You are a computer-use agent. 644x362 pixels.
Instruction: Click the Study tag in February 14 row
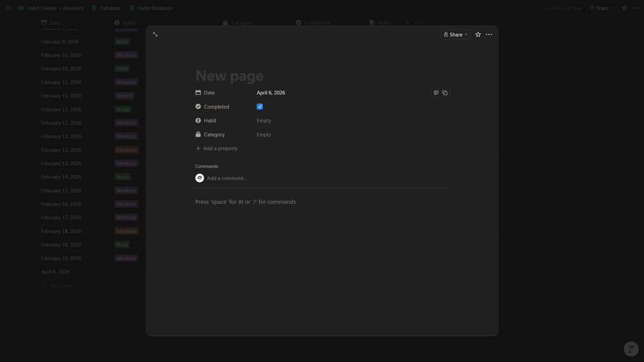[x=123, y=177]
